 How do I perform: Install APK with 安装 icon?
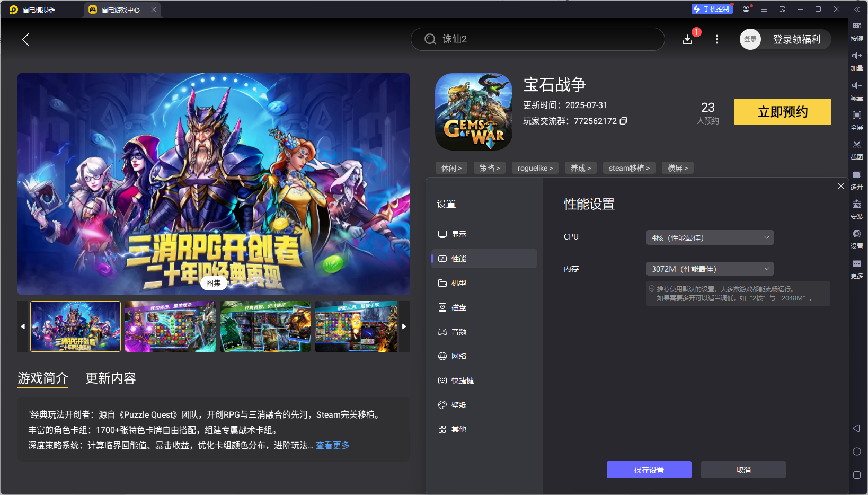857,209
